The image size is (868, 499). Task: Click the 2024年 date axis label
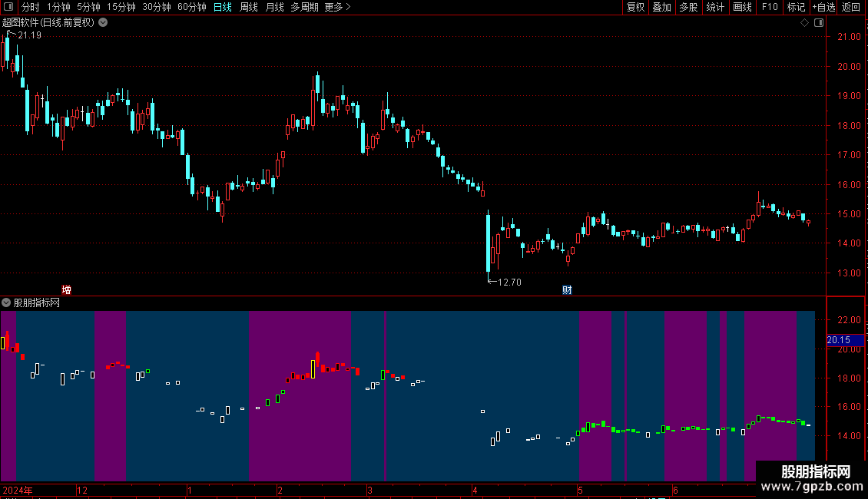(x=18, y=490)
